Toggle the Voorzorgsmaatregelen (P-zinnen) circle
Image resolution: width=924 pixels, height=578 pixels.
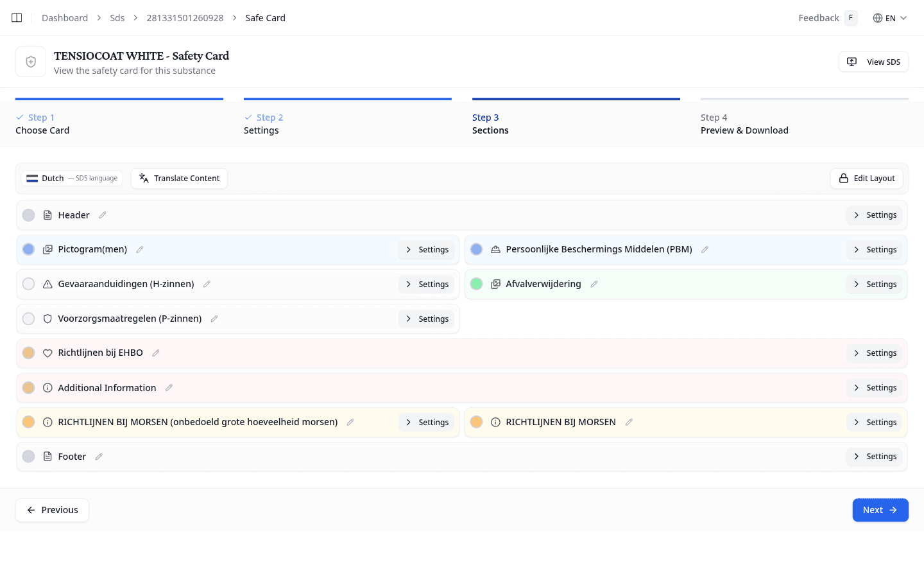[28, 319]
